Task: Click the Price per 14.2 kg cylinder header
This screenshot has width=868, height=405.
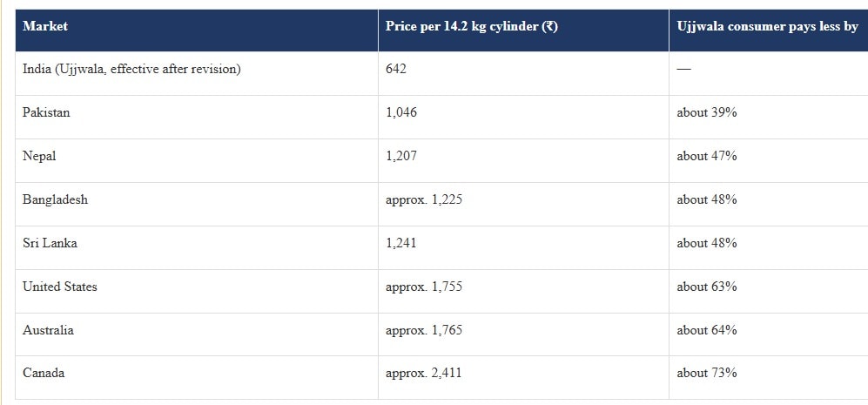Action: [x=471, y=27]
